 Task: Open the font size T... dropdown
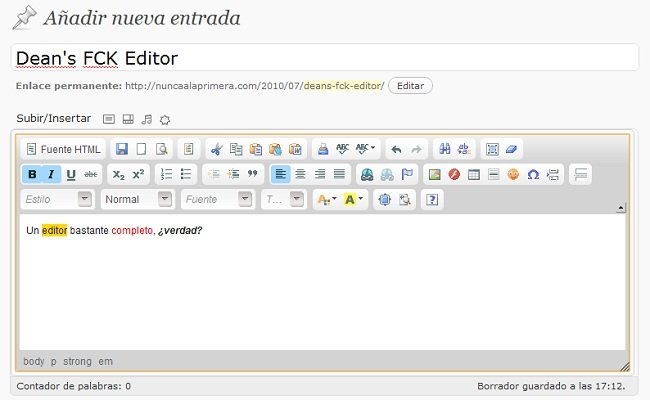tap(284, 199)
